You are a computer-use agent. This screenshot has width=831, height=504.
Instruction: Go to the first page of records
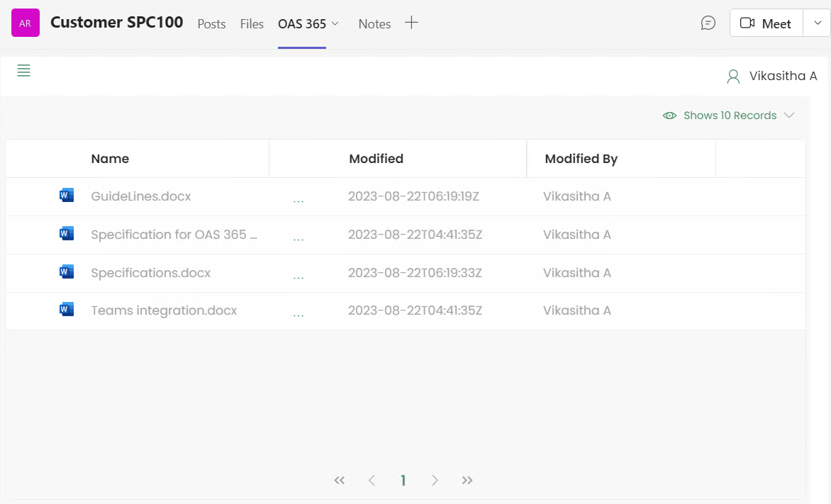point(339,481)
